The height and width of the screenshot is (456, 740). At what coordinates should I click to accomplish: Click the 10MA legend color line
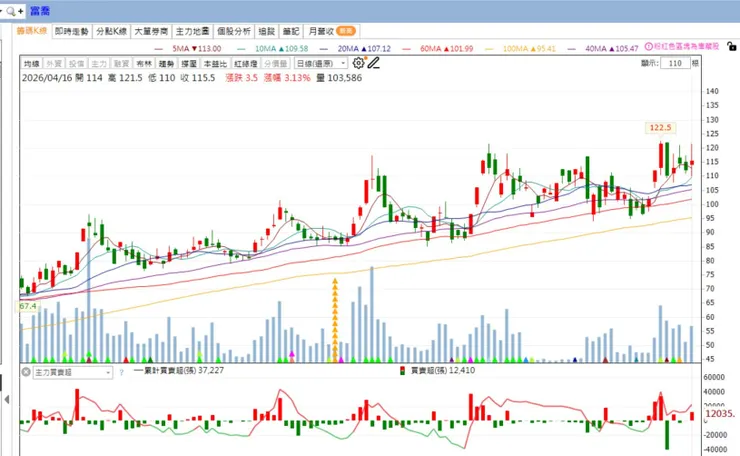point(242,49)
